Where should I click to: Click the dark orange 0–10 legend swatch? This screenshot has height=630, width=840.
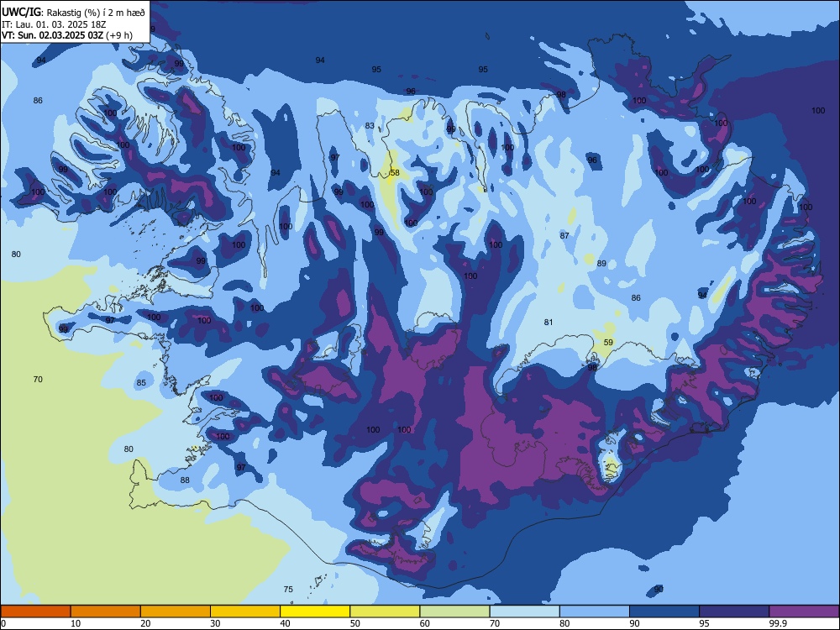pyautogui.click(x=35, y=612)
